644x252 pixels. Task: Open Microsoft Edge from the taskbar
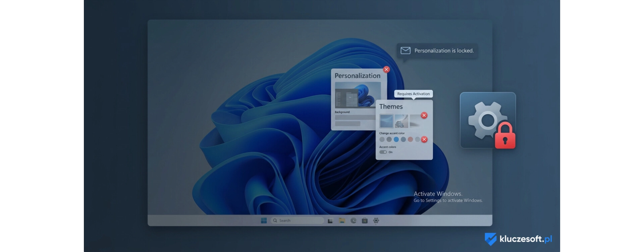tap(353, 220)
